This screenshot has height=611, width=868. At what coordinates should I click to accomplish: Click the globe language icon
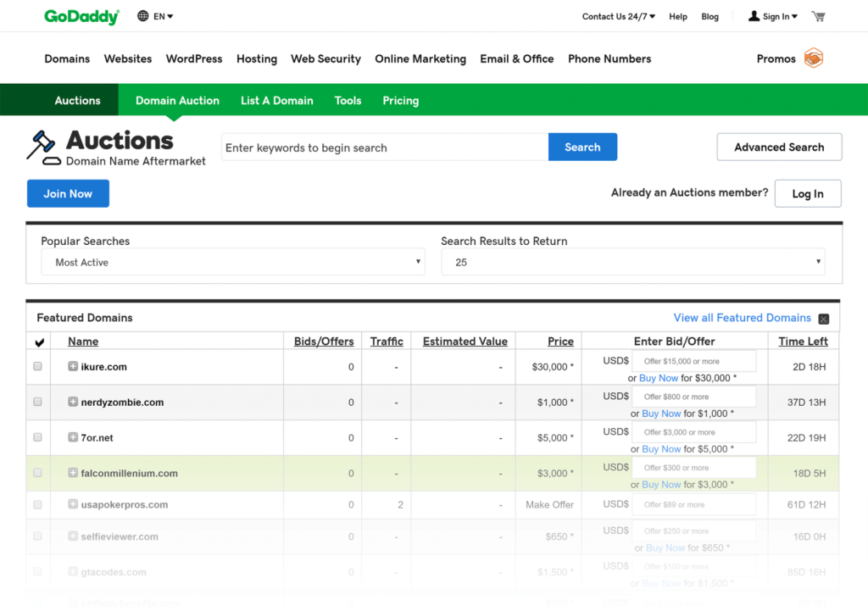tap(142, 16)
